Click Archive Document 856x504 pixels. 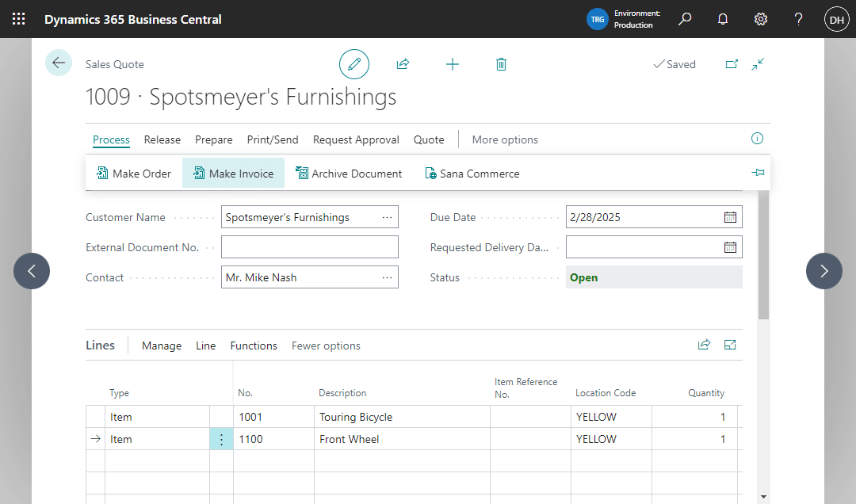click(348, 173)
